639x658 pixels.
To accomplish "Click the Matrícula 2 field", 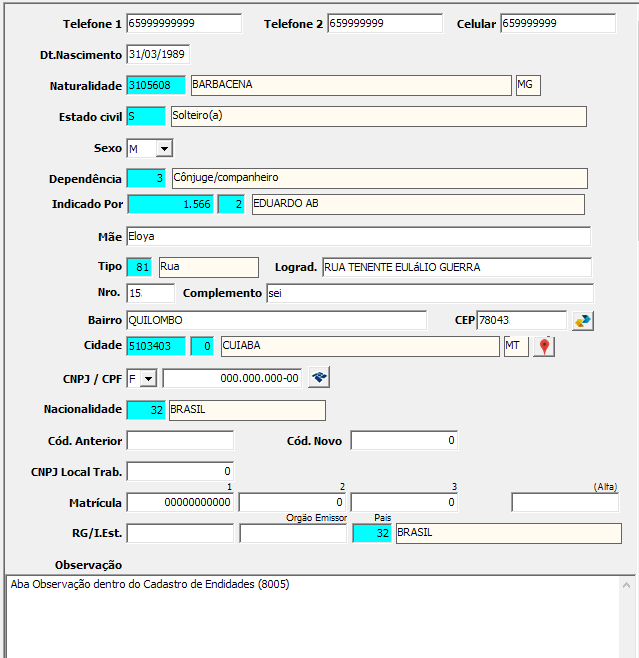I will coord(292,502).
